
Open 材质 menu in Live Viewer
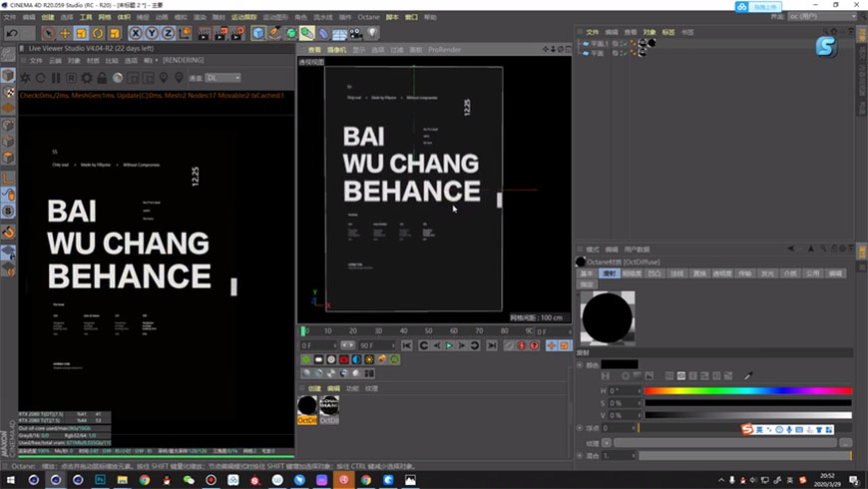93,60
